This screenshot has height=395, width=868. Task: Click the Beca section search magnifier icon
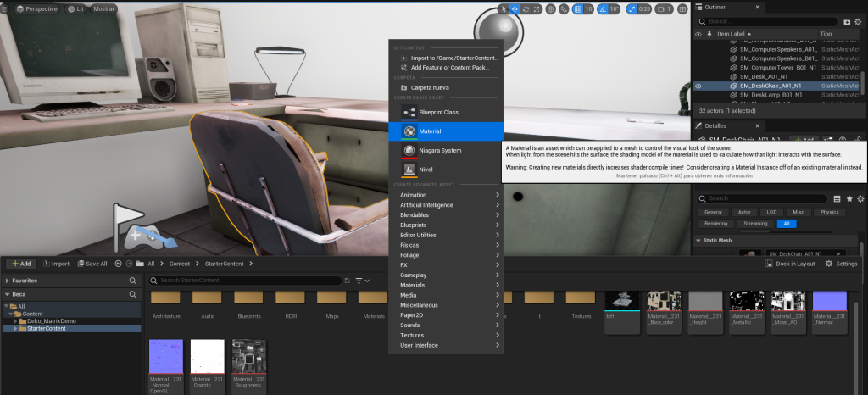point(132,294)
